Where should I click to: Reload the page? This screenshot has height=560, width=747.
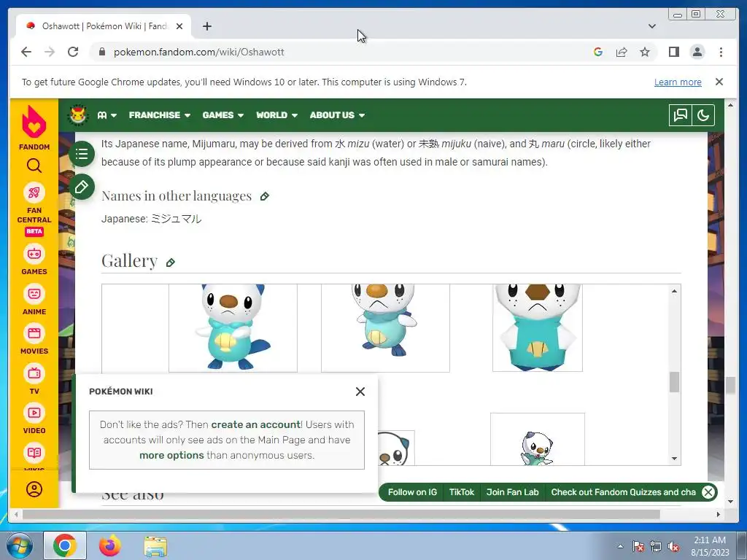tap(73, 52)
